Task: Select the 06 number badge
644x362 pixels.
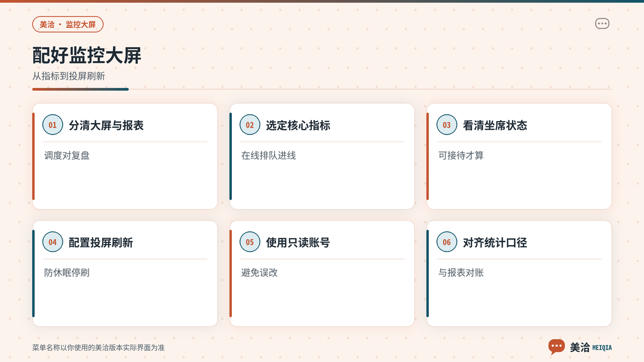Action: point(447,242)
